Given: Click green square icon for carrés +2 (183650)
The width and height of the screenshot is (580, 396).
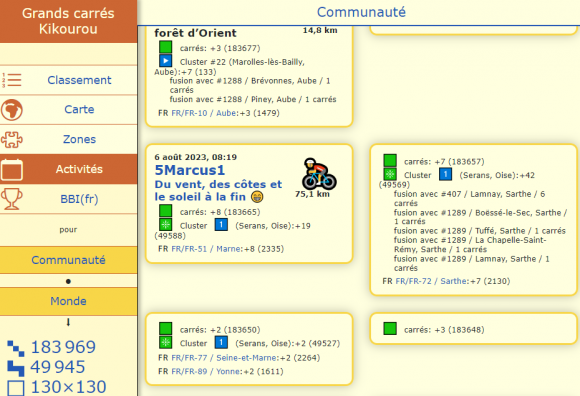Looking at the screenshot, I should coord(165,328).
